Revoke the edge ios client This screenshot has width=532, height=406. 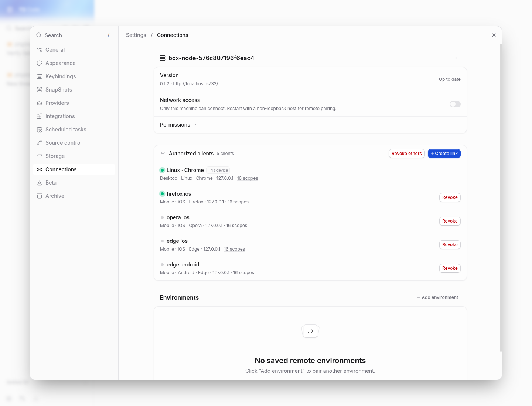coord(450,245)
